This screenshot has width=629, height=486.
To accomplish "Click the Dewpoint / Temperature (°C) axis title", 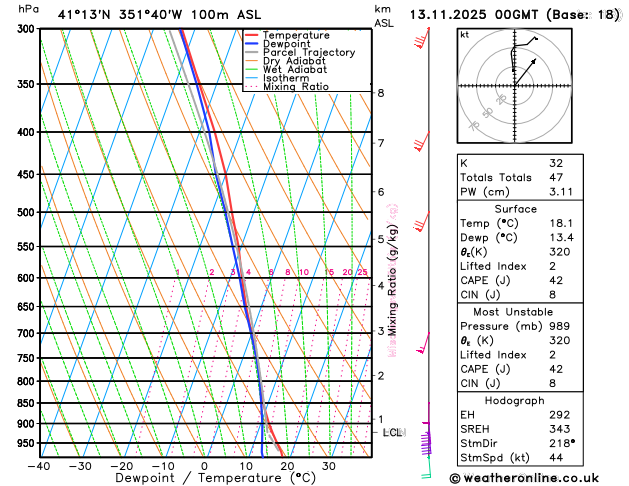I will pos(215,478).
